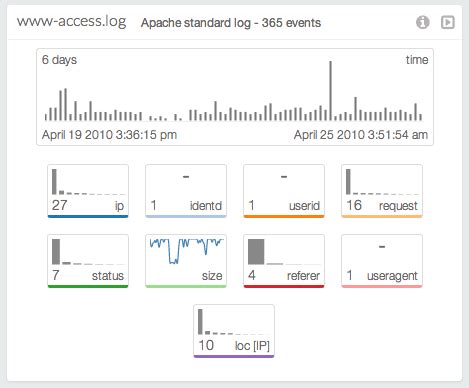Open the status field card
469x388 pixels.
88,261
